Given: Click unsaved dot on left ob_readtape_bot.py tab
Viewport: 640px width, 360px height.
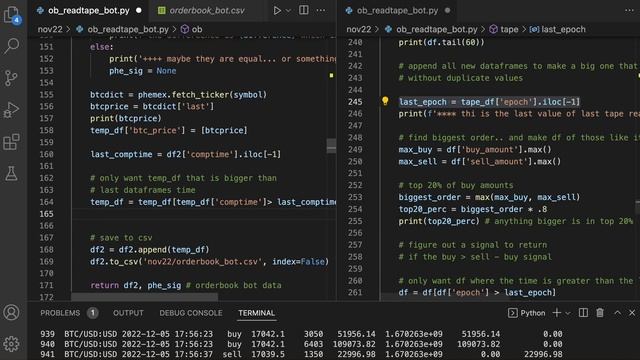Looking at the screenshot, I should pos(139,11).
